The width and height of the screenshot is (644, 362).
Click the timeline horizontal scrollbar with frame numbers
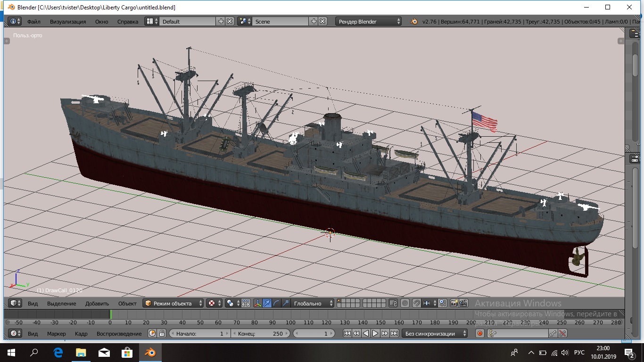pyautogui.click(x=311, y=322)
